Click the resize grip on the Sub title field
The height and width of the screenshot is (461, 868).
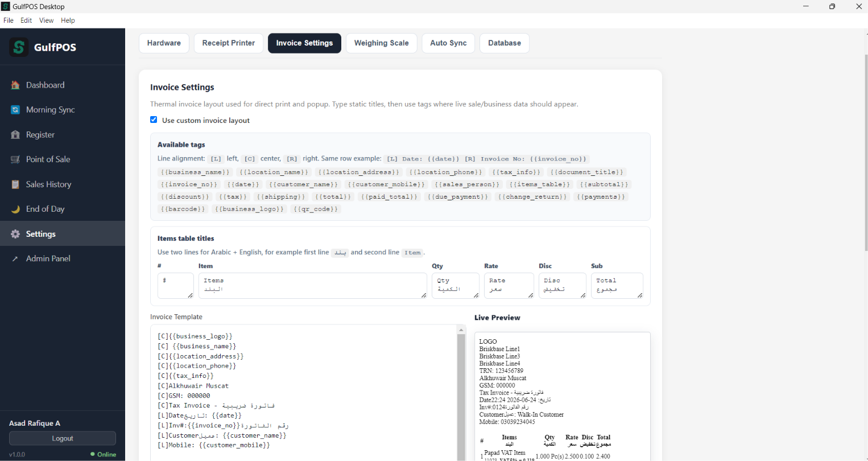pos(639,295)
